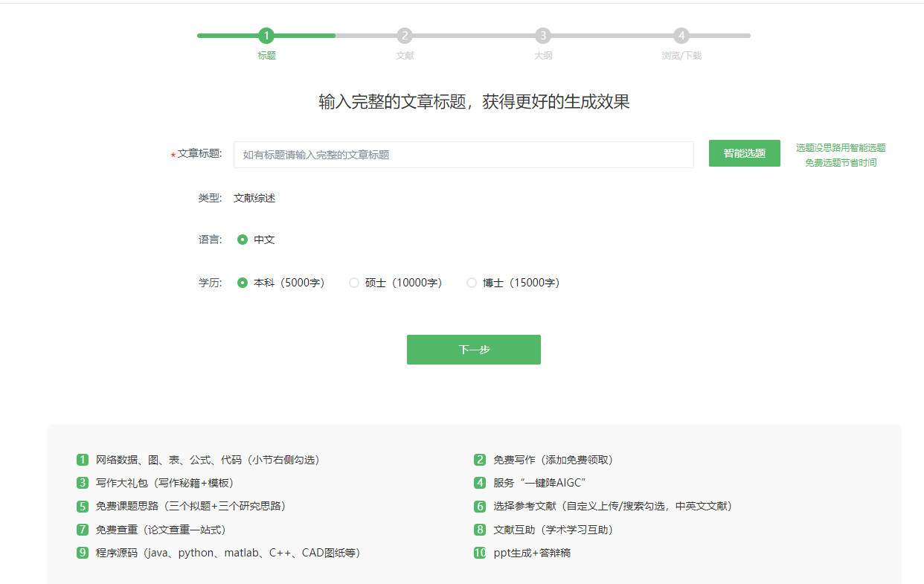Click the 类型: field label
This screenshot has width=924, height=584.
pos(210,198)
